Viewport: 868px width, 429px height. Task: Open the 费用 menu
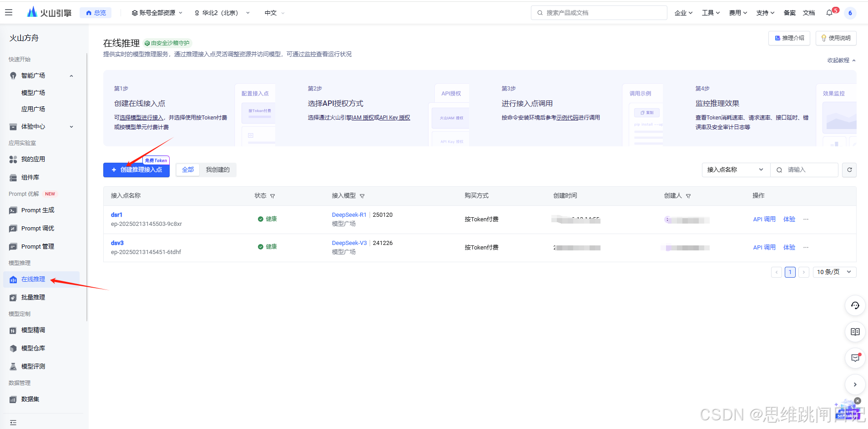738,13
